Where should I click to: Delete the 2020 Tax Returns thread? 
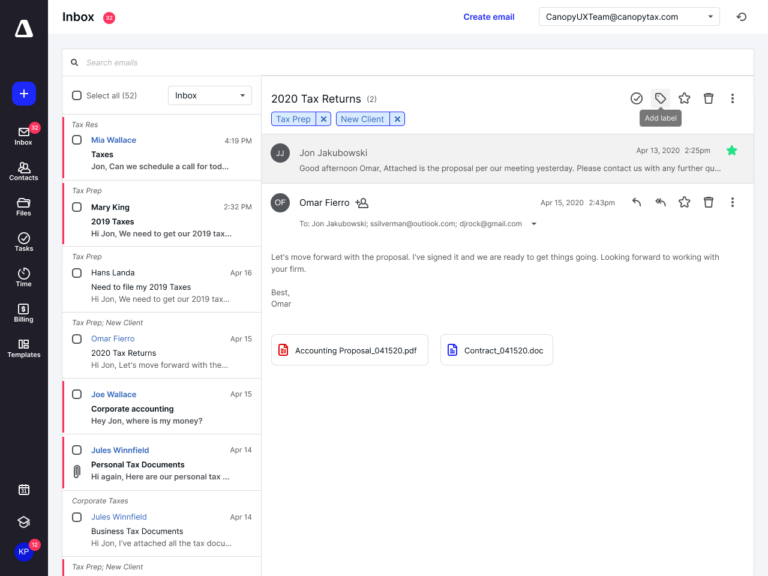(708, 98)
